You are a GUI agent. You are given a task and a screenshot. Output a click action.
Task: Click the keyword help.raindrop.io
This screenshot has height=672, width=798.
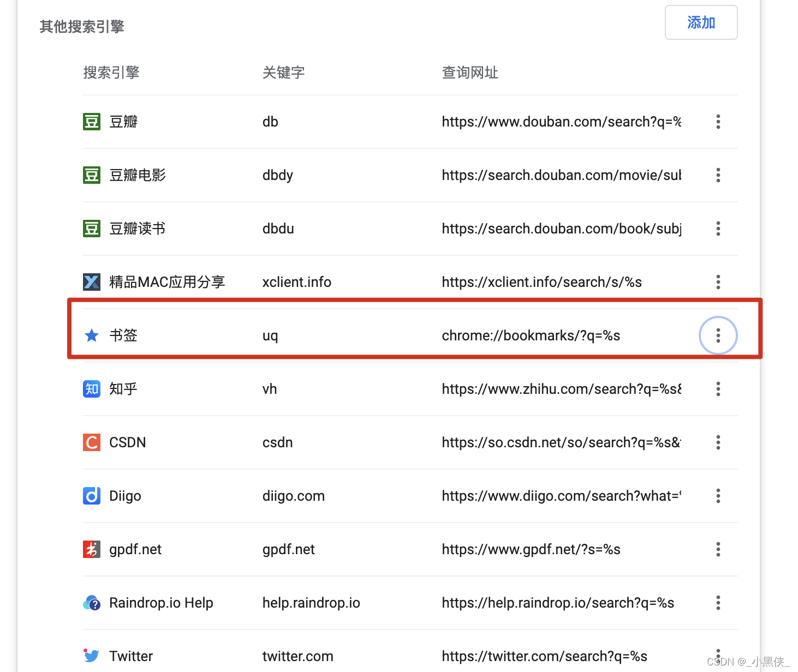(x=311, y=603)
